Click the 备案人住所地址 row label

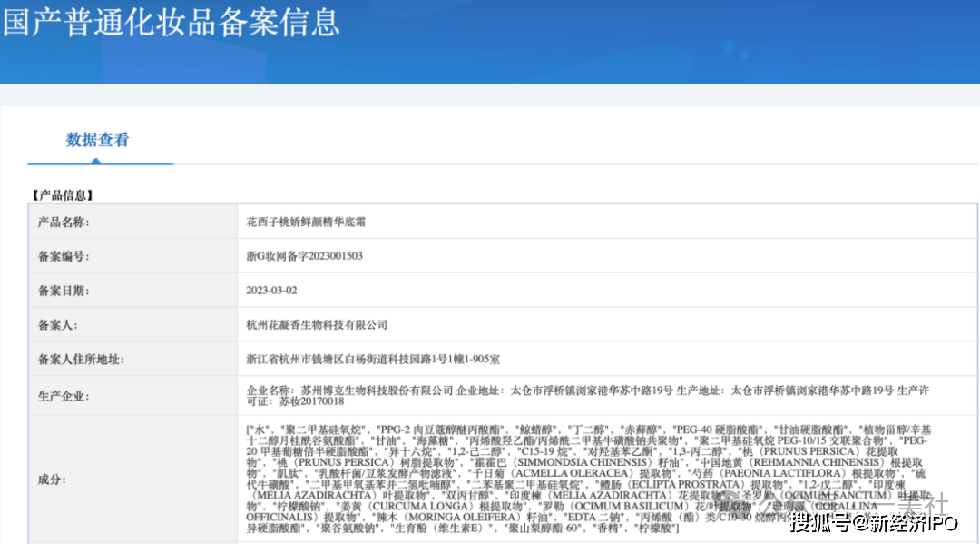(x=80, y=359)
